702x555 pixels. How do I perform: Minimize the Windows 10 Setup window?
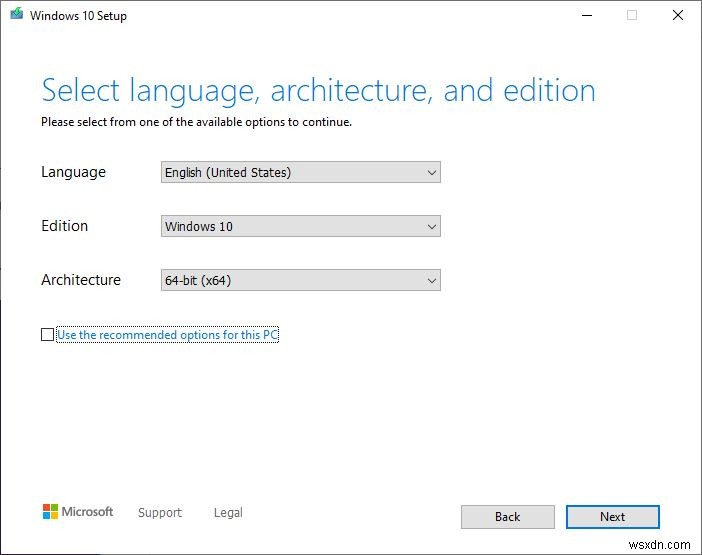(587, 15)
